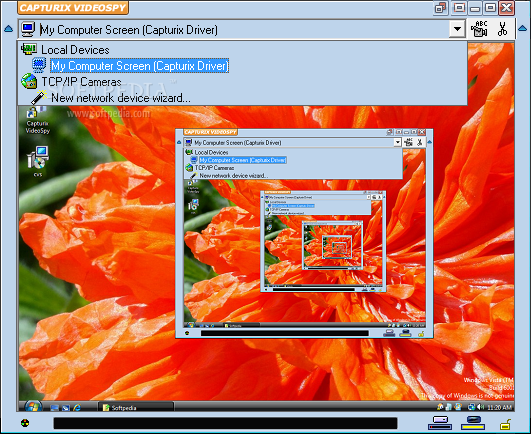The height and width of the screenshot is (434, 531).
Task: Click the ABC camera icon in the nested preview window
Action: click(409, 142)
